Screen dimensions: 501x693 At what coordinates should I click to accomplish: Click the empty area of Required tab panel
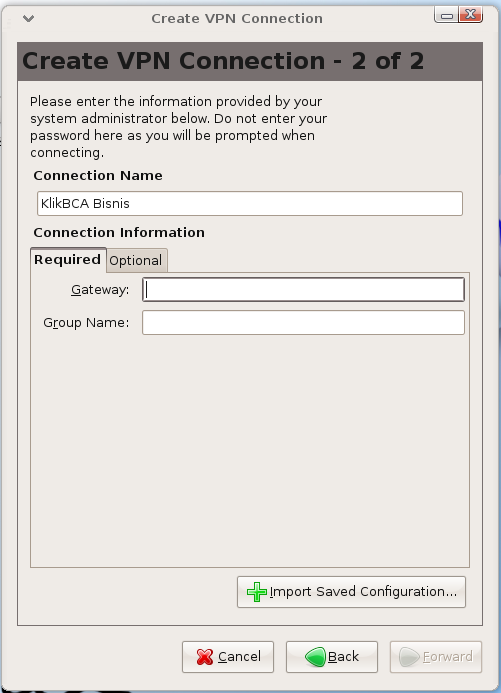(x=250, y=451)
